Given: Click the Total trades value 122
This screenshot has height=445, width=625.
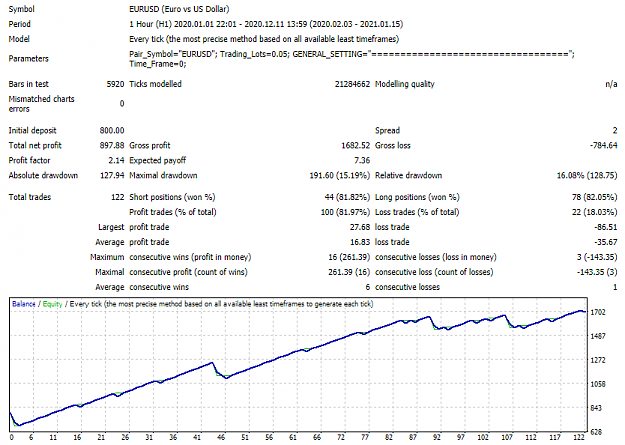Looking at the screenshot, I should 118,197.
